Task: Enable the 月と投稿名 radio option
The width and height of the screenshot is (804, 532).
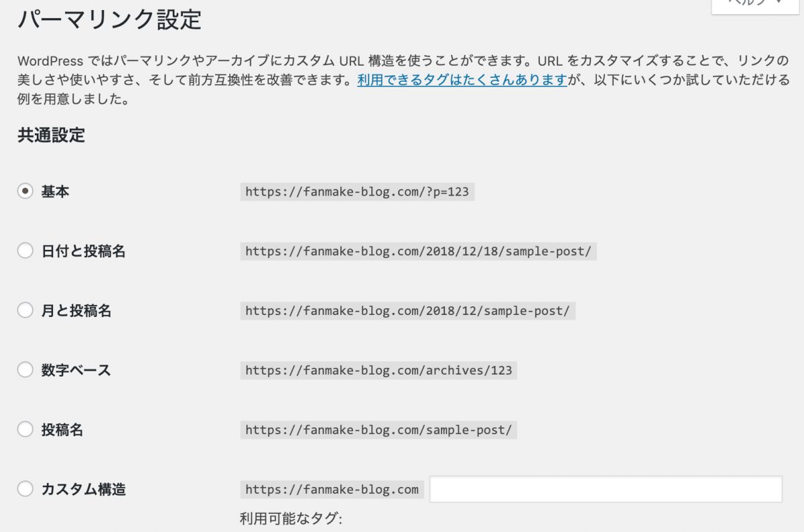Action: [25, 310]
